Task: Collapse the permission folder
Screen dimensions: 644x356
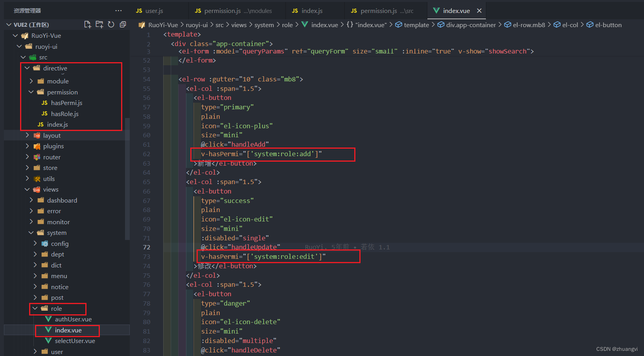Action: [x=31, y=92]
